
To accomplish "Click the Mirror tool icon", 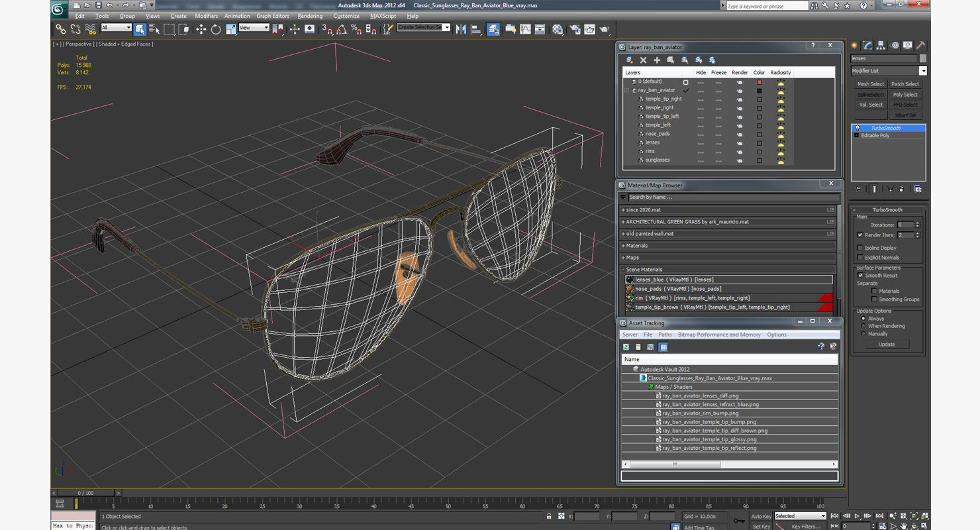I will [x=461, y=29].
